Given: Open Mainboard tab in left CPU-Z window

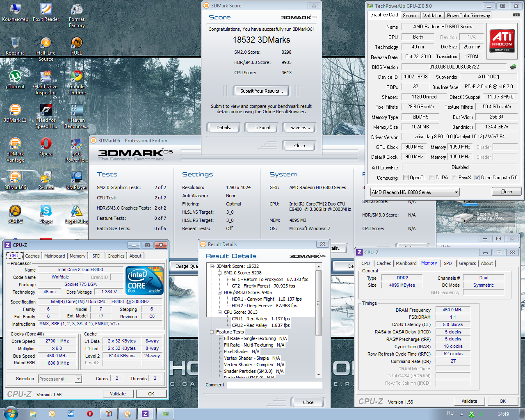Looking at the screenshot, I should (55, 256).
